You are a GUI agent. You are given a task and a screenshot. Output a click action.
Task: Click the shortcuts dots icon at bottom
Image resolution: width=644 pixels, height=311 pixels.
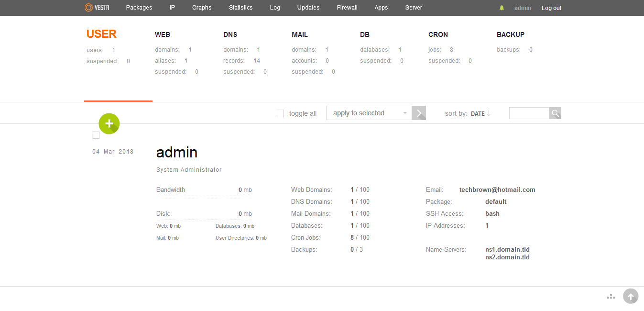(x=611, y=297)
